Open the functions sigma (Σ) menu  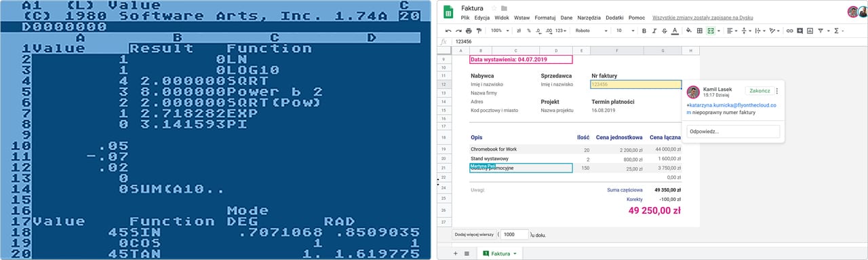[x=838, y=31]
